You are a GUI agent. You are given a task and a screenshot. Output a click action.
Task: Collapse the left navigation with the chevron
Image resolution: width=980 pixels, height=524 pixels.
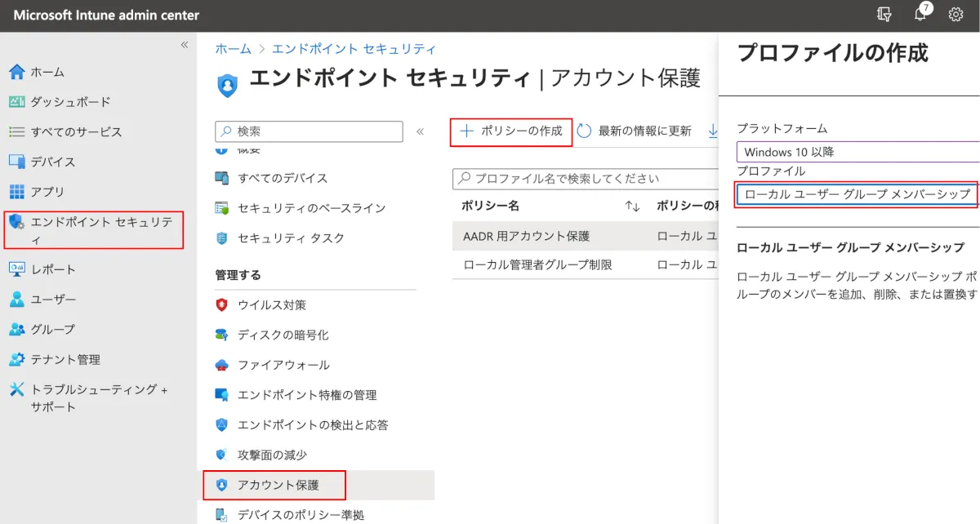pos(184,45)
